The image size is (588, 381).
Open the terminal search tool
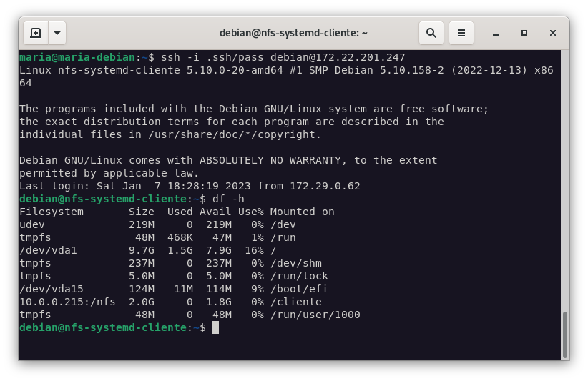click(x=431, y=33)
